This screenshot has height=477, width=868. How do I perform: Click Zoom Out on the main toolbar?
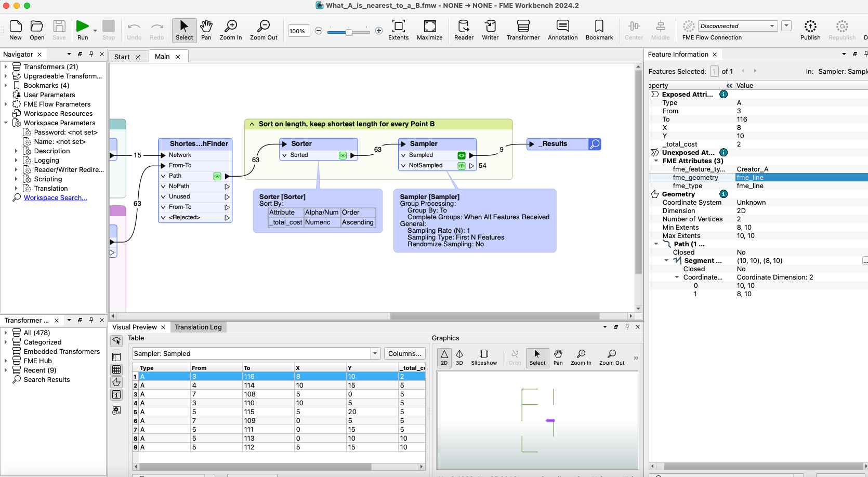point(264,30)
